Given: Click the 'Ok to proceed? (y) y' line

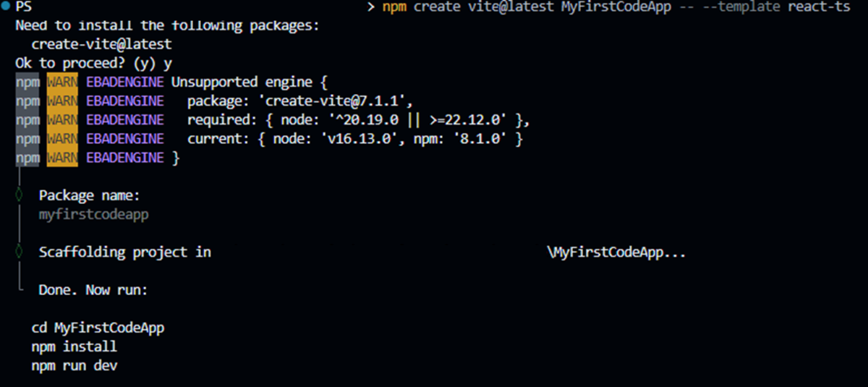Looking at the screenshot, I should point(93,64).
